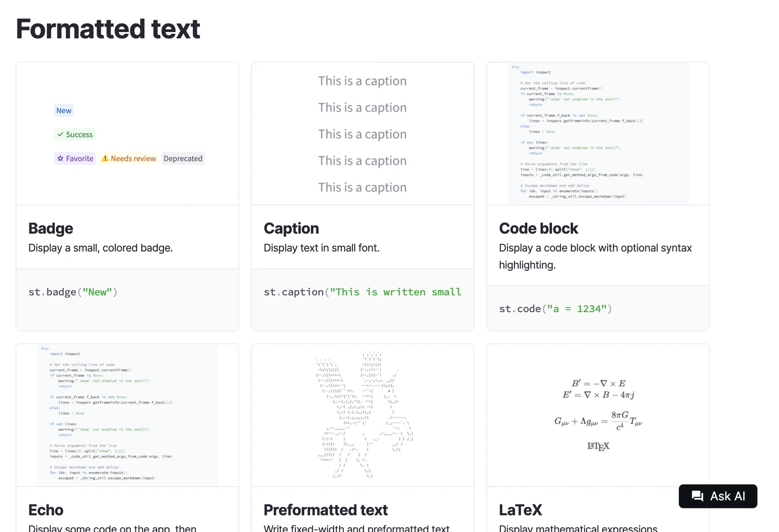Click the warning icon in Needs review badge
The width and height of the screenshot is (779, 532).
click(x=105, y=158)
